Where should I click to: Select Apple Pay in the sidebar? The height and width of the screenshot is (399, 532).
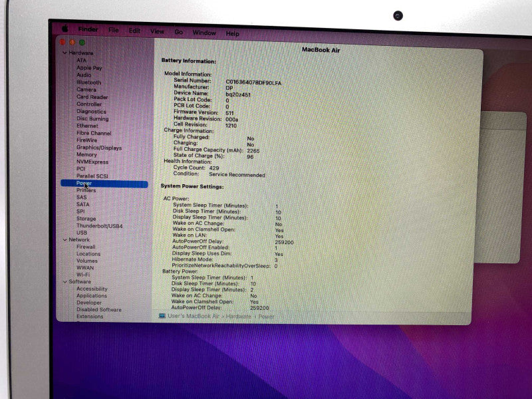click(x=89, y=68)
